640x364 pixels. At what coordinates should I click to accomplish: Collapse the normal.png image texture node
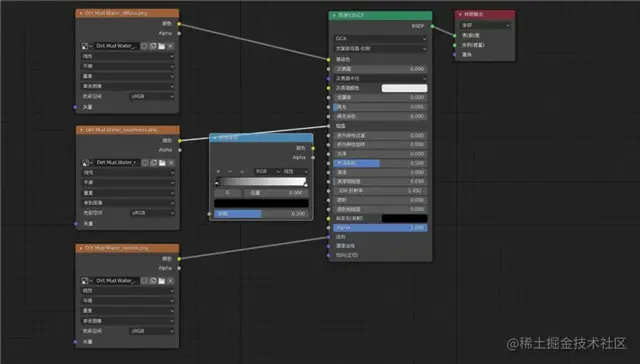[x=81, y=248]
